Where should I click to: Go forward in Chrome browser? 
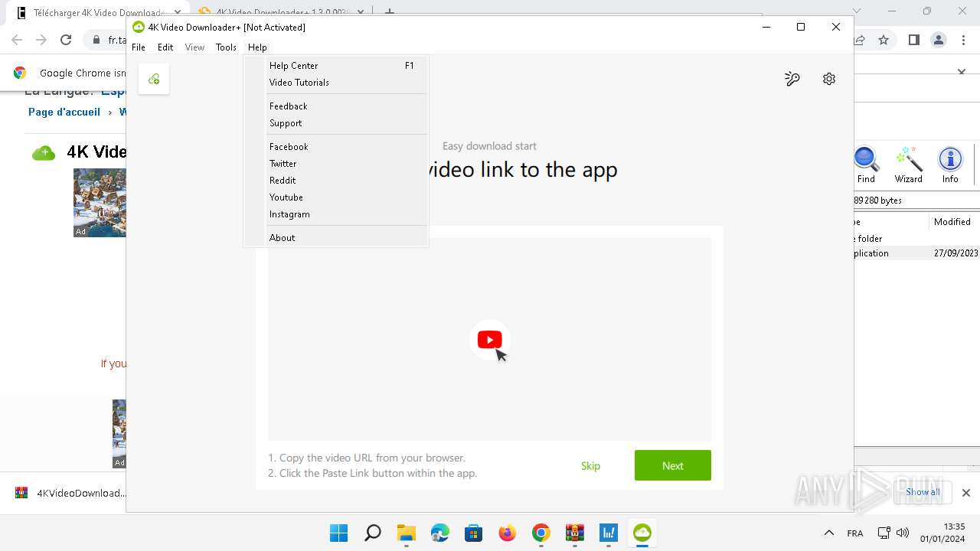pyautogui.click(x=41, y=40)
